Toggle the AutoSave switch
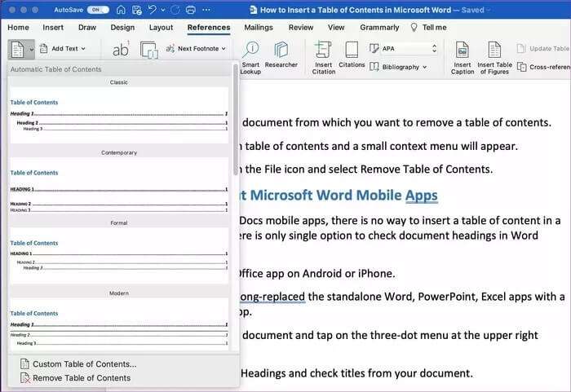The height and width of the screenshot is (392, 571). tap(98, 10)
